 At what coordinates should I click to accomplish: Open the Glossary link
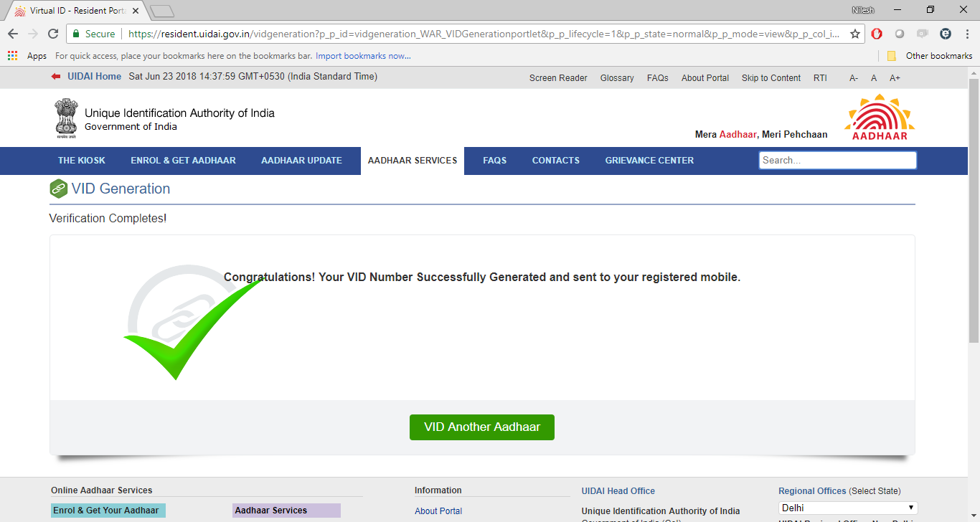pos(617,78)
